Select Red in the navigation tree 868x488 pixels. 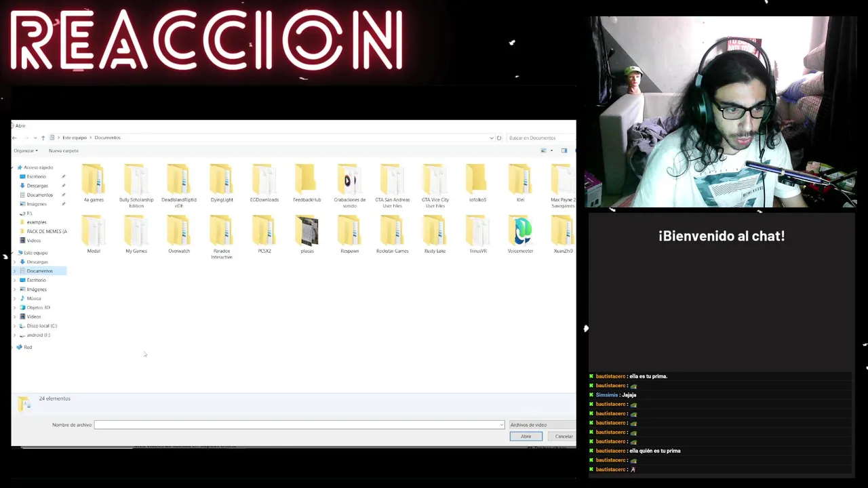(27, 347)
